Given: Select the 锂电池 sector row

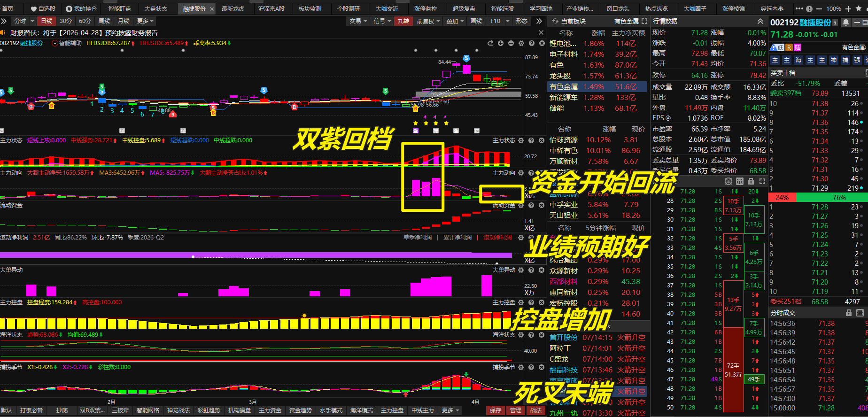Looking at the screenshot, I should (x=563, y=44).
